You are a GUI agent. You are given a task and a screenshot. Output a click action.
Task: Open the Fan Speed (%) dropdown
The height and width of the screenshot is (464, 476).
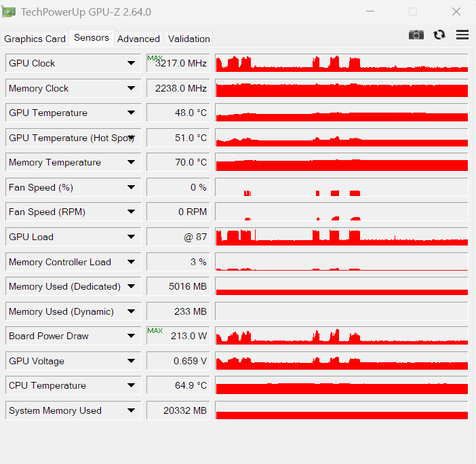pos(131,187)
